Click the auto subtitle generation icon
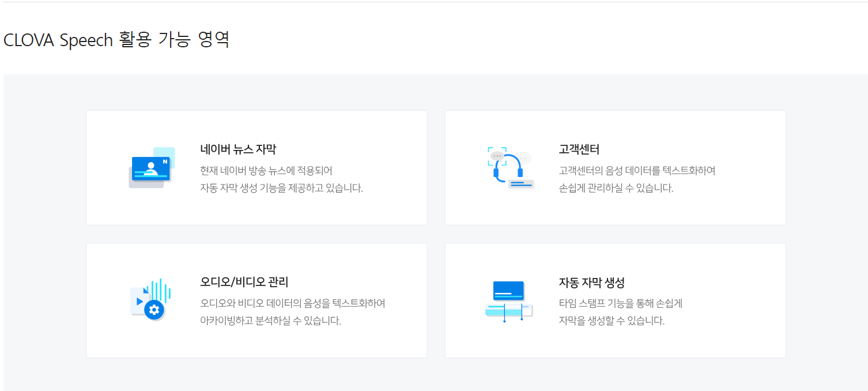This screenshot has height=391, width=868. 509,301
